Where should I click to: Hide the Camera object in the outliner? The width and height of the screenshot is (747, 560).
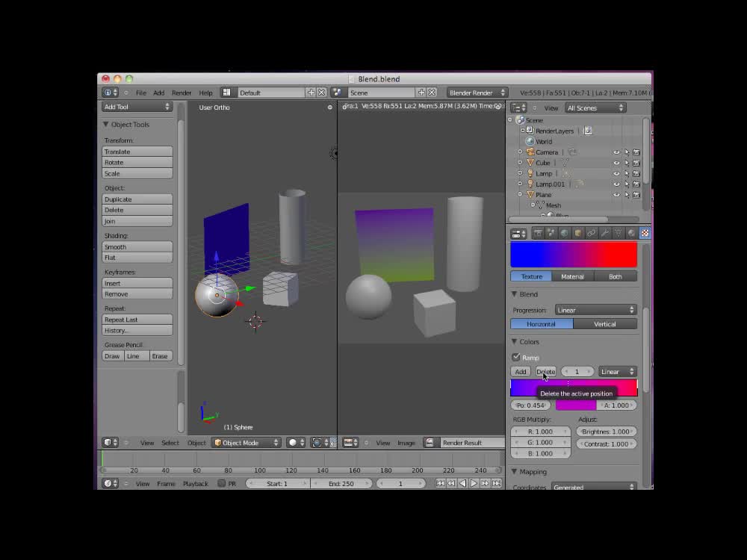(616, 152)
